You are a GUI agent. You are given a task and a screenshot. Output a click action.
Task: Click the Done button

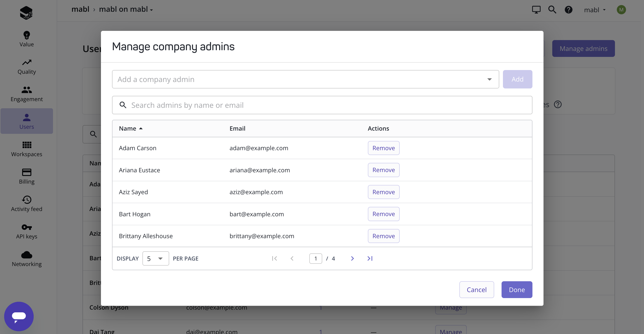[x=517, y=290]
